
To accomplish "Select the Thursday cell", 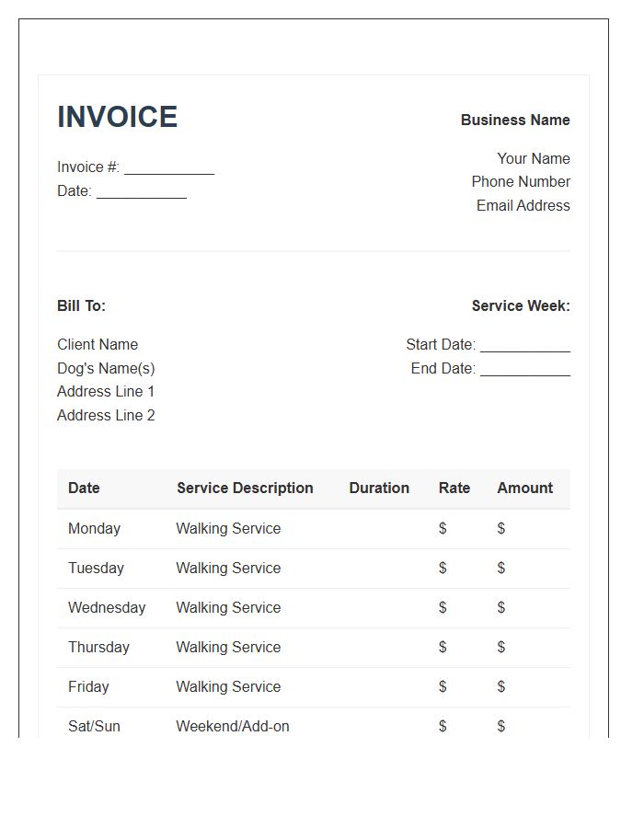I will click(98, 648).
